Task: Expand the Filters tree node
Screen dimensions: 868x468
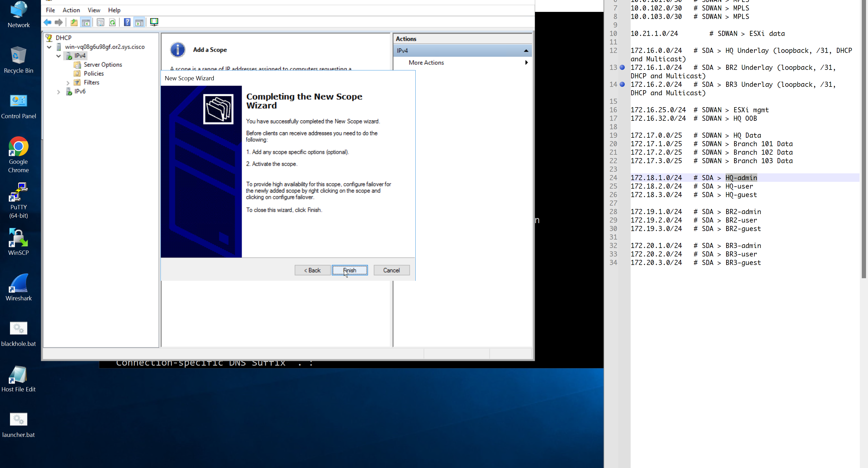Action: pos(68,83)
